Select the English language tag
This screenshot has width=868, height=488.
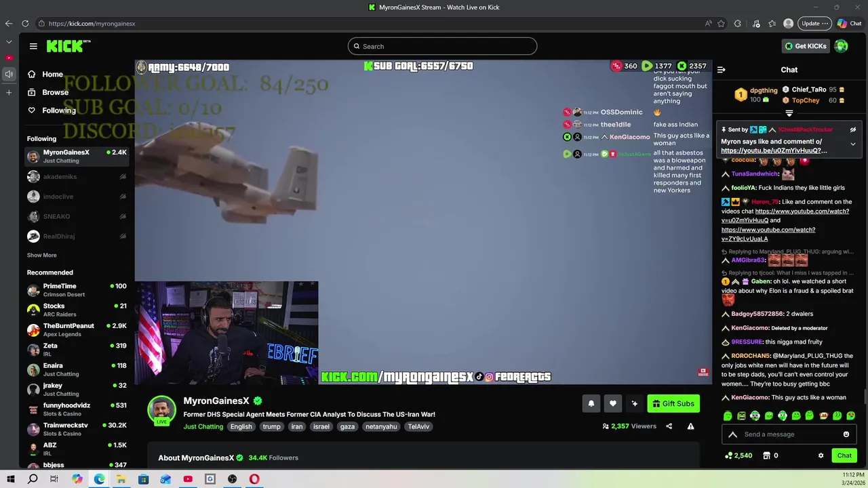point(241,426)
